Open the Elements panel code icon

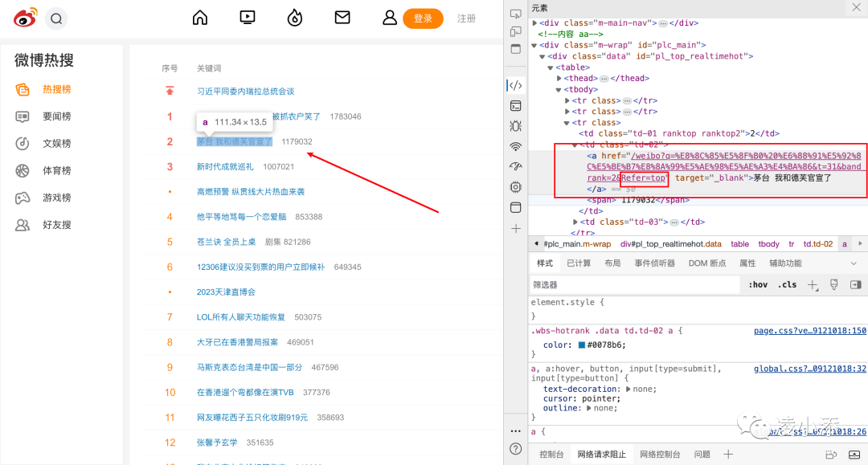coord(515,85)
